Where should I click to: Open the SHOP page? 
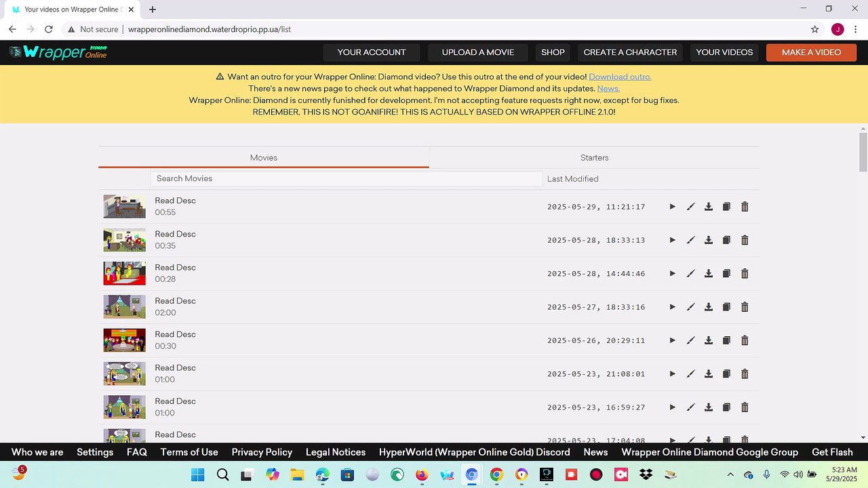coord(553,52)
